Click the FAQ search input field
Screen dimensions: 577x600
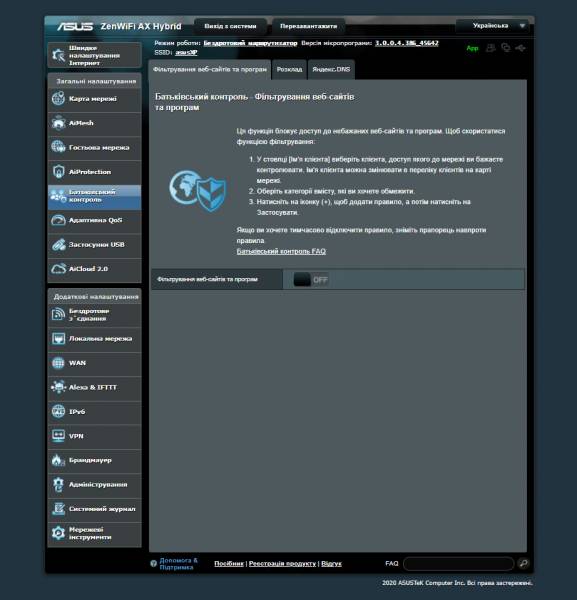pos(458,564)
